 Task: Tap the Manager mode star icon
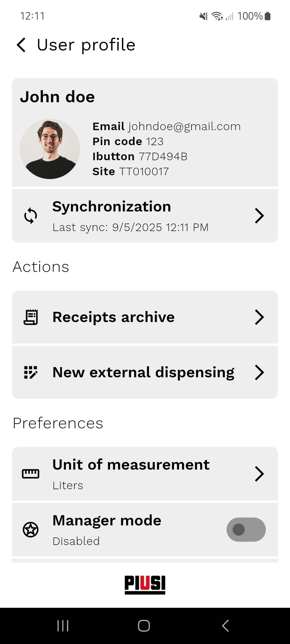click(x=31, y=530)
